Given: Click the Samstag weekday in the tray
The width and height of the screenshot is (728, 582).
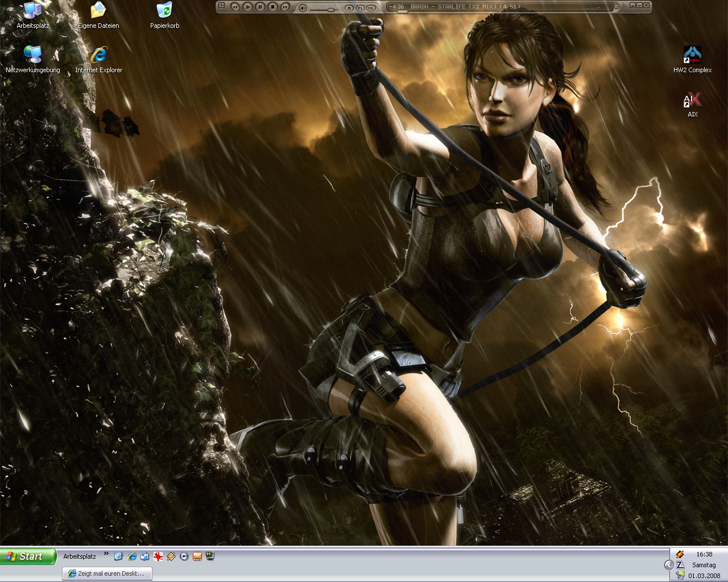Looking at the screenshot, I should pos(704,565).
